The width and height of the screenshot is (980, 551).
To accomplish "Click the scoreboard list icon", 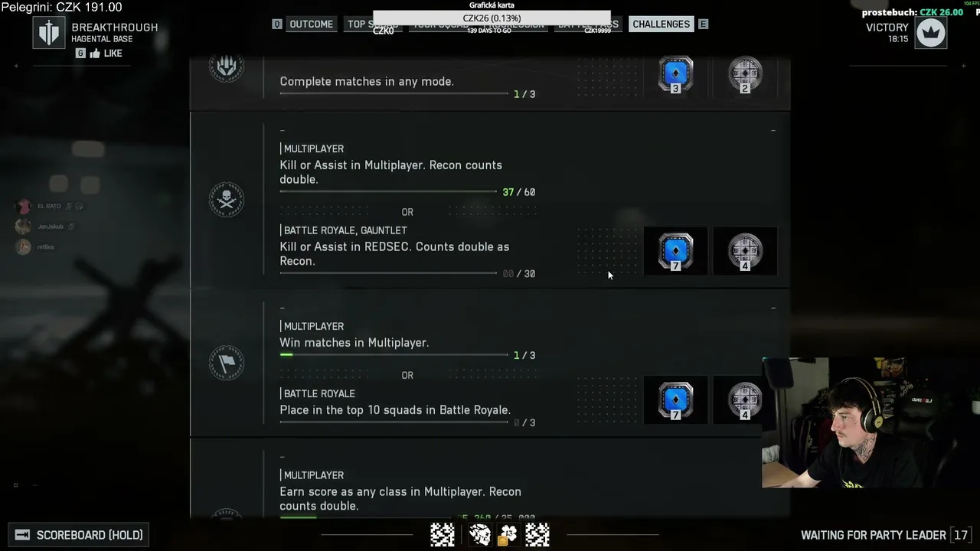I will point(22,535).
